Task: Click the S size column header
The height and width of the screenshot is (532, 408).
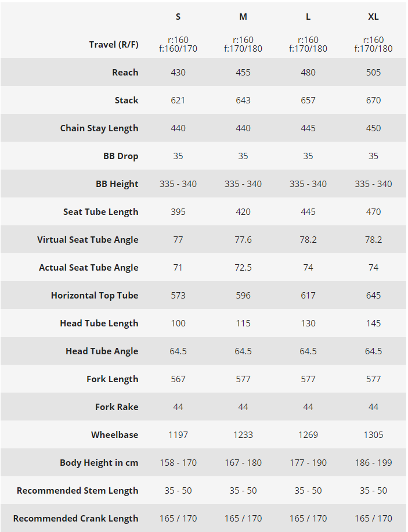Action: 178,17
